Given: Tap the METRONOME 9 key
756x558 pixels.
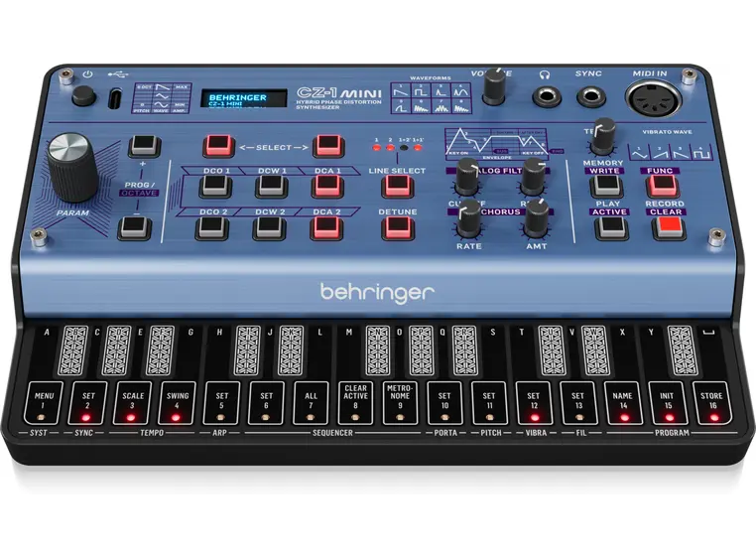Looking at the screenshot, I should point(400,403).
